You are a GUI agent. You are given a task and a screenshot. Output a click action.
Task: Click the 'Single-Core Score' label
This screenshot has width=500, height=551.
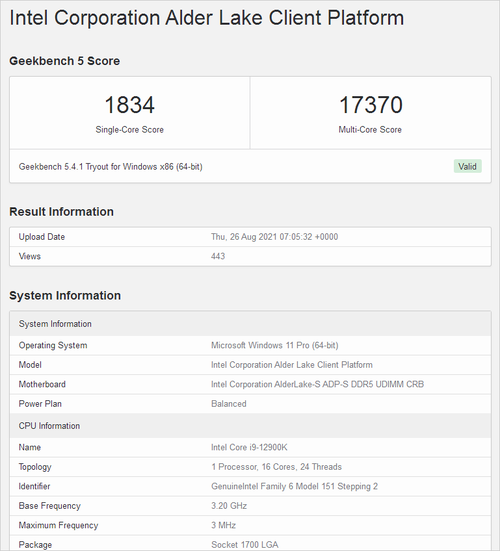130,130
